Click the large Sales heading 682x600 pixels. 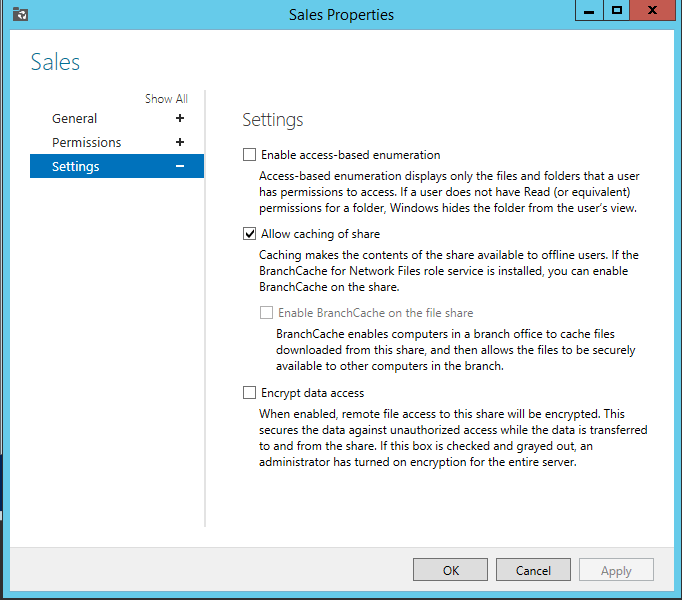(55, 62)
